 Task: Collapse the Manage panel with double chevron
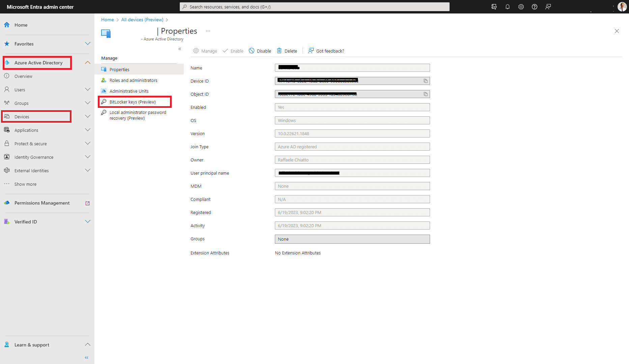point(180,49)
